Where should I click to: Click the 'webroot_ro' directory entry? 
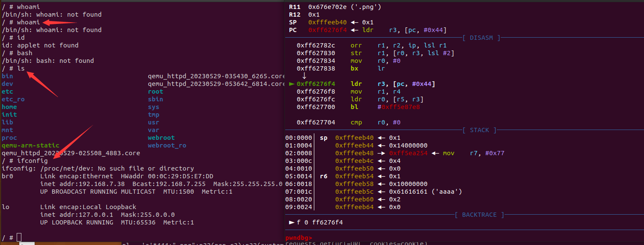(167, 145)
